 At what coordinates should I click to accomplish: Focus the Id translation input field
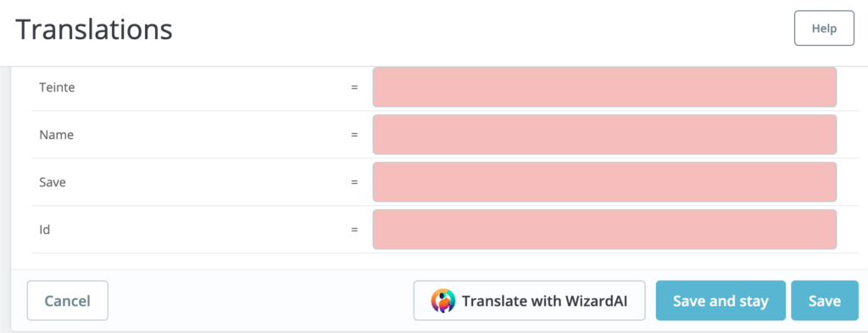click(x=604, y=230)
